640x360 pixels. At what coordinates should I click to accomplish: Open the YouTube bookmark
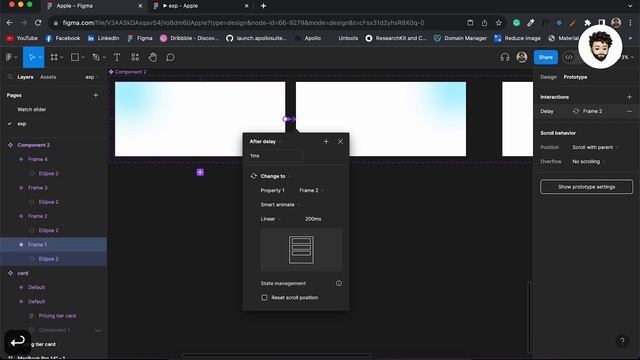click(22, 38)
